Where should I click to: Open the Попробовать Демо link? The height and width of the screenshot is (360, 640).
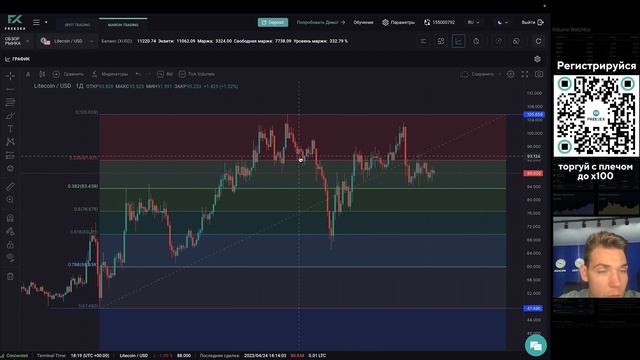(321, 22)
